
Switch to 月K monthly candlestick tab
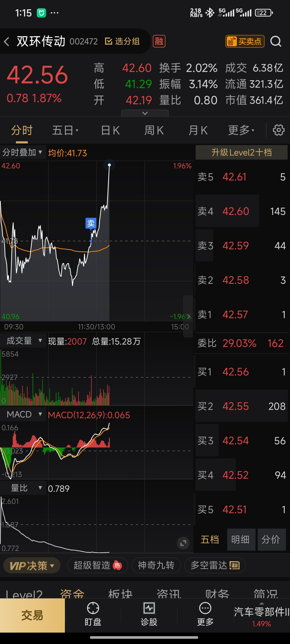[x=198, y=130]
